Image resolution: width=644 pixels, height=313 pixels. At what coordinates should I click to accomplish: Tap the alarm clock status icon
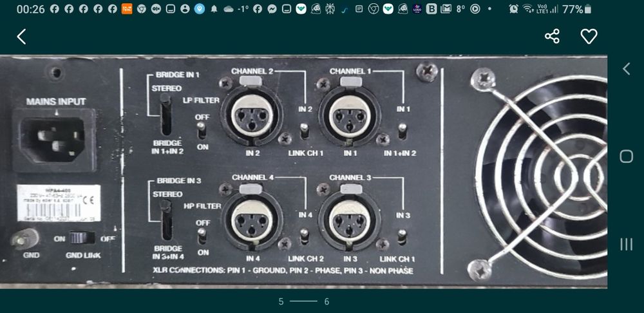pos(513,9)
